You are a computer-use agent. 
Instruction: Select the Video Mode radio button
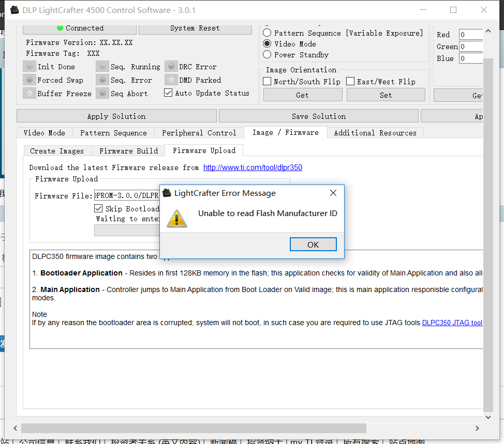(x=267, y=43)
